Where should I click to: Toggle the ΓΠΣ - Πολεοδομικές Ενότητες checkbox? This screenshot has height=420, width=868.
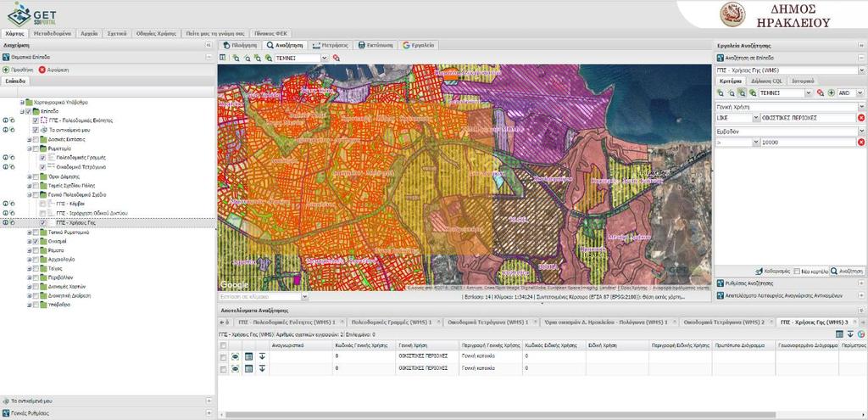coord(36,120)
